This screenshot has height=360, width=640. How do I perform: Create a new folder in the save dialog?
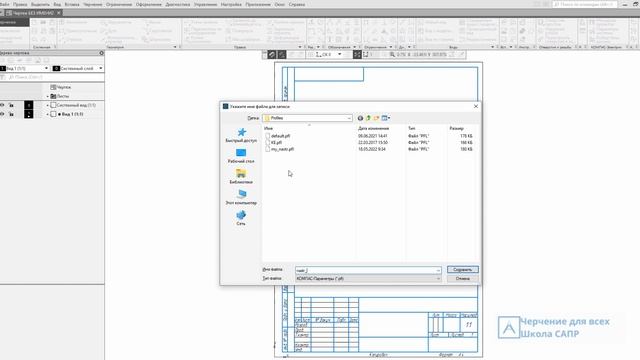[x=376, y=118]
